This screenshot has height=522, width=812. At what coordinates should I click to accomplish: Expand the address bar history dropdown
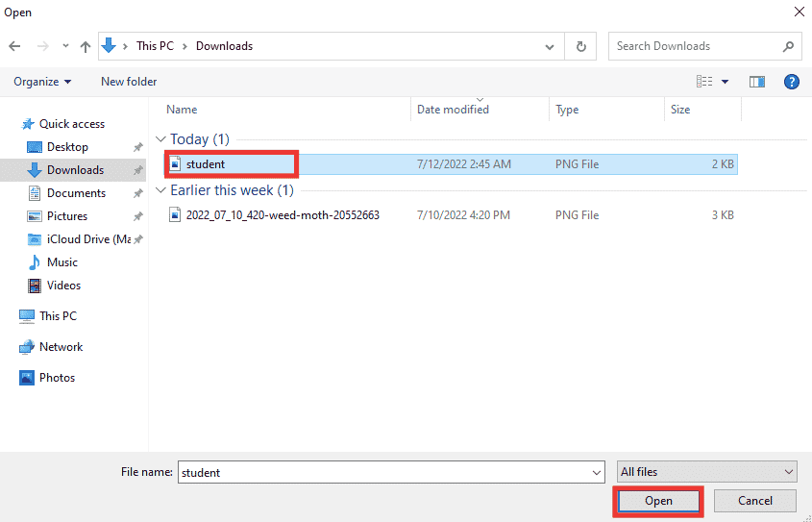(x=550, y=46)
